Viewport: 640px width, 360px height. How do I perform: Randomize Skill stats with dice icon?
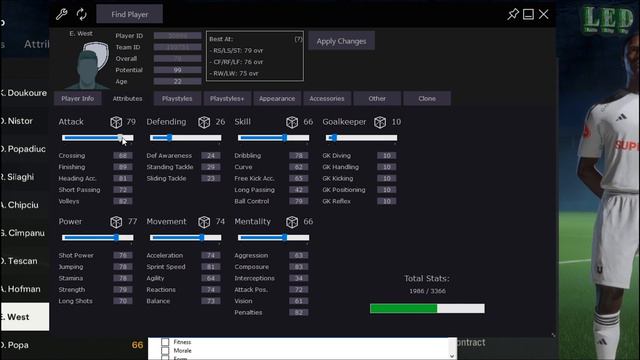point(292,122)
